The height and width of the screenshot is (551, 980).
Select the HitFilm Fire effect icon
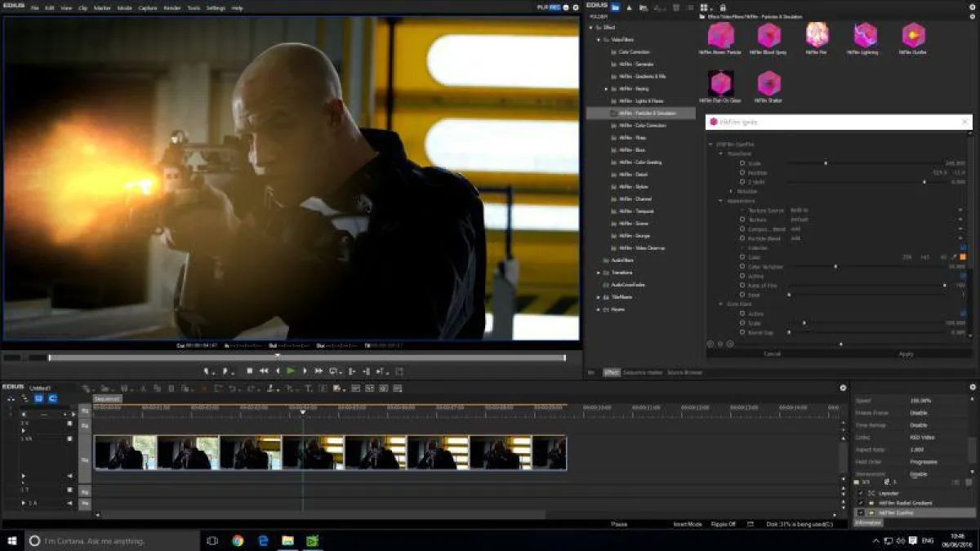coord(817,35)
